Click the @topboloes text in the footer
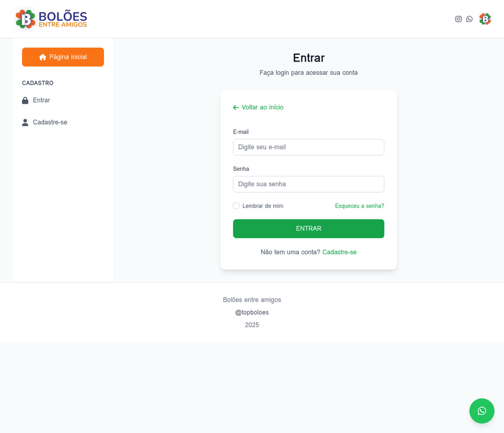Image resolution: width=504 pixels, height=433 pixels. point(252,312)
